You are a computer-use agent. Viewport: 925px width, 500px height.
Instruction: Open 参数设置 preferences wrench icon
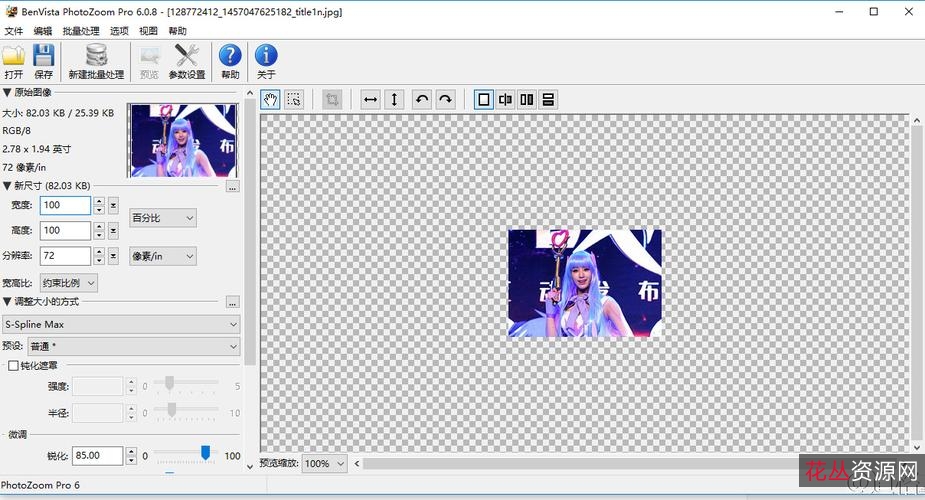(x=186, y=61)
